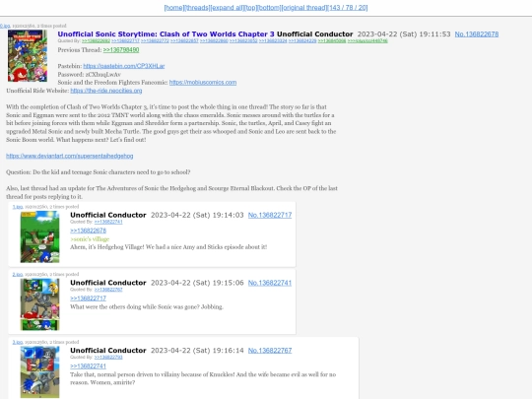Jump using the [top] link
Viewport: 532px width, 399px height.
point(250,8)
